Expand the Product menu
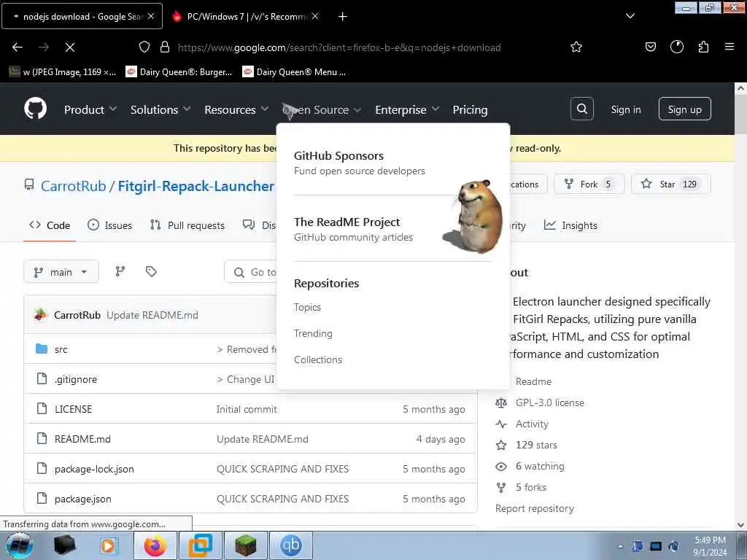747x560 pixels. point(90,109)
